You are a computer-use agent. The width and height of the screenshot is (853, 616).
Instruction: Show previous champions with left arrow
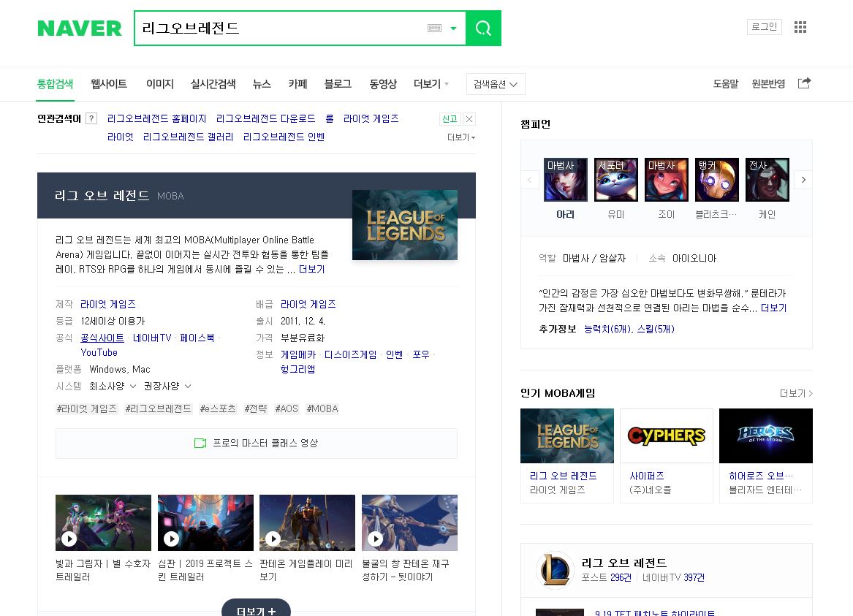click(529, 180)
